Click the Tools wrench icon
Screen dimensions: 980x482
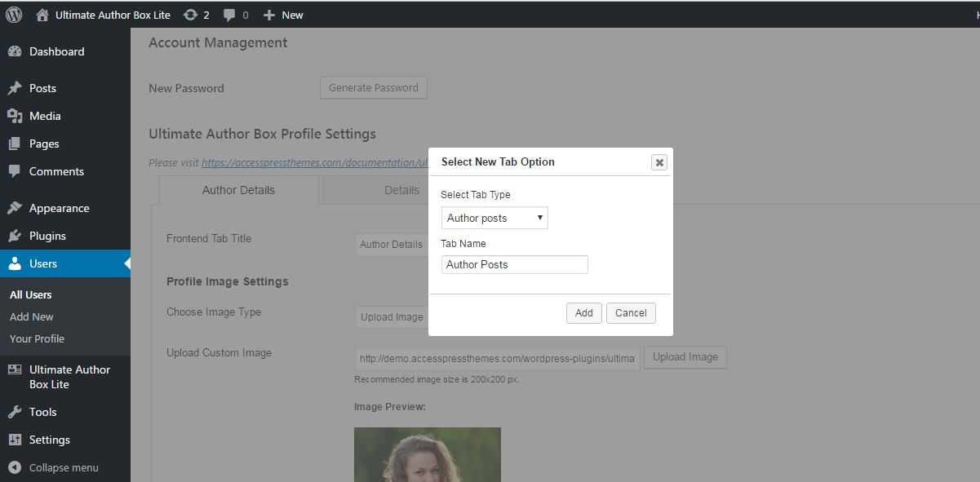point(15,412)
